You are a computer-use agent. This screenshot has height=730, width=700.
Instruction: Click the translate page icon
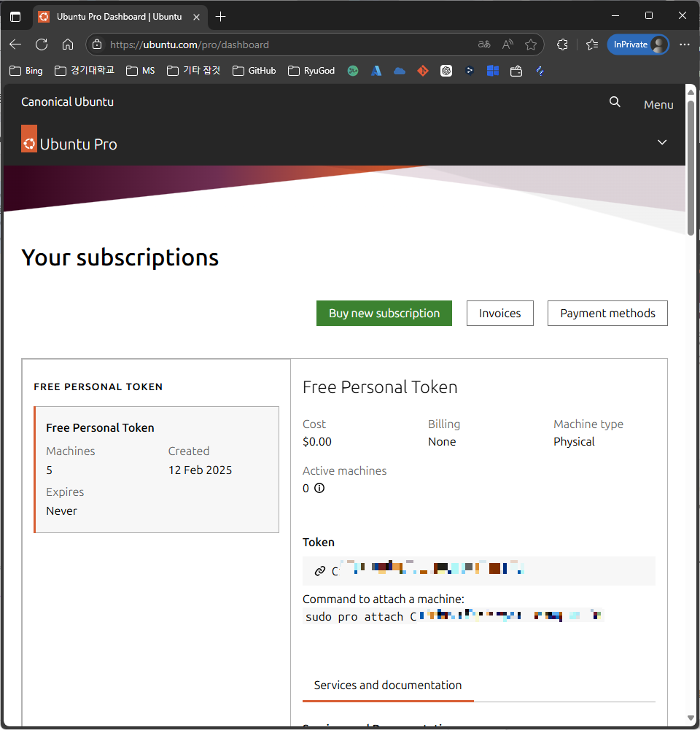pos(484,44)
